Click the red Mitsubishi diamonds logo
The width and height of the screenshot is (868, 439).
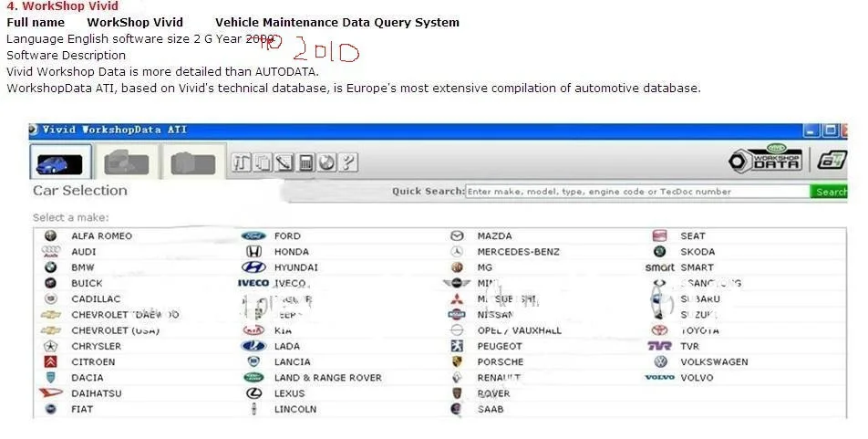click(x=457, y=298)
